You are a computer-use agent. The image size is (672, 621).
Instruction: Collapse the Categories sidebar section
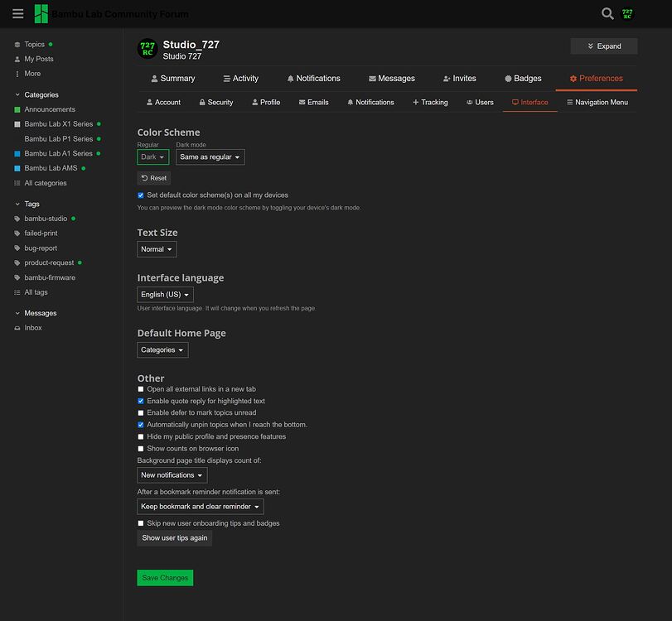(36, 94)
